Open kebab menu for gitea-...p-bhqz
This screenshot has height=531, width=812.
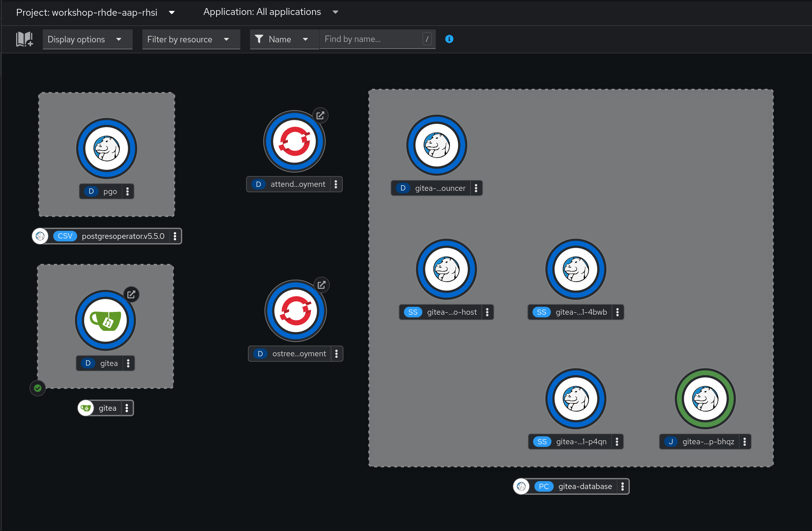(x=745, y=441)
